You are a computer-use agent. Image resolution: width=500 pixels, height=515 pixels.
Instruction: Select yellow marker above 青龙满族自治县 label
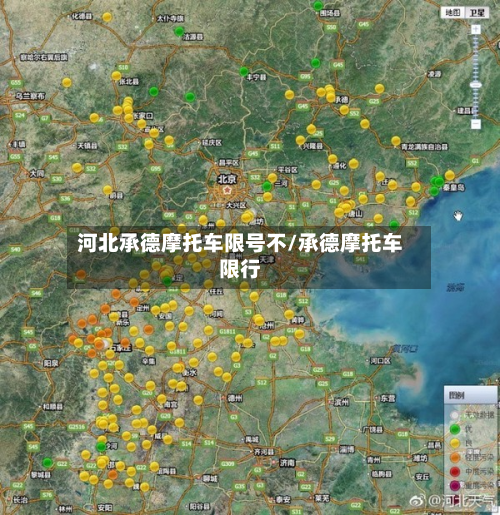point(396,141)
